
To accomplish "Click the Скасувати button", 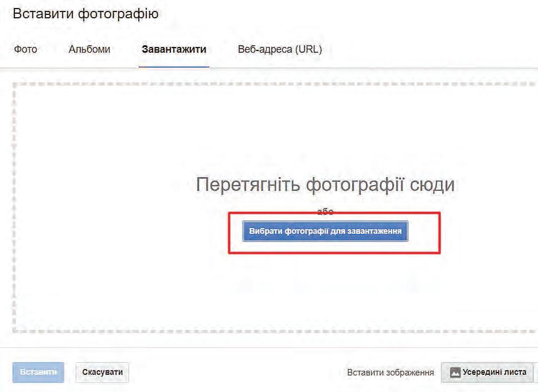I will point(102,372).
